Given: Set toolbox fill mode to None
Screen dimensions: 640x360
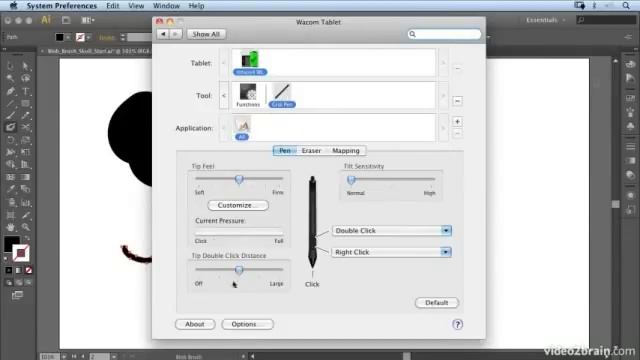Looking at the screenshot, I should pyautogui.click(x=29, y=270).
